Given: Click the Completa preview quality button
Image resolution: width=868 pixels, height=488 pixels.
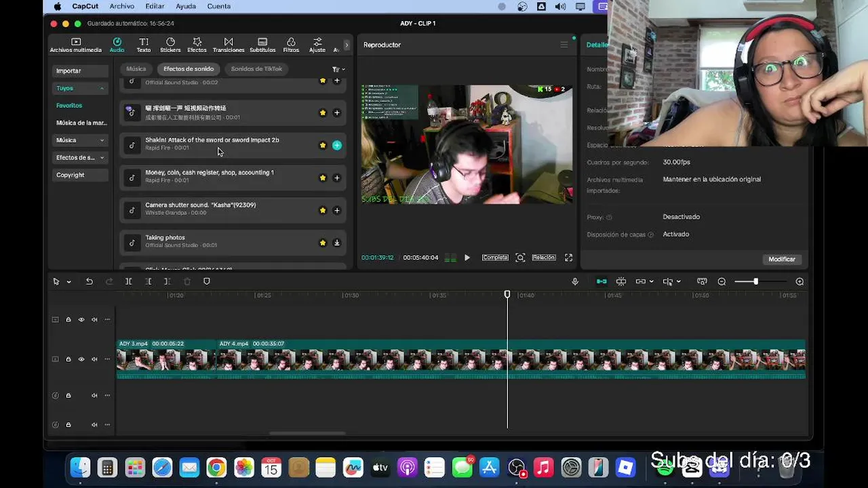Looking at the screenshot, I should tap(495, 258).
